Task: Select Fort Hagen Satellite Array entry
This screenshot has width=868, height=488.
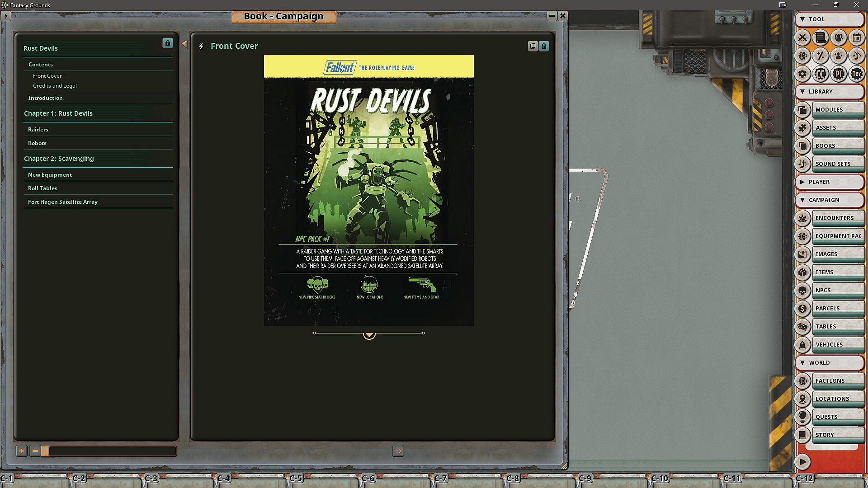Action: (x=62, y=202)
